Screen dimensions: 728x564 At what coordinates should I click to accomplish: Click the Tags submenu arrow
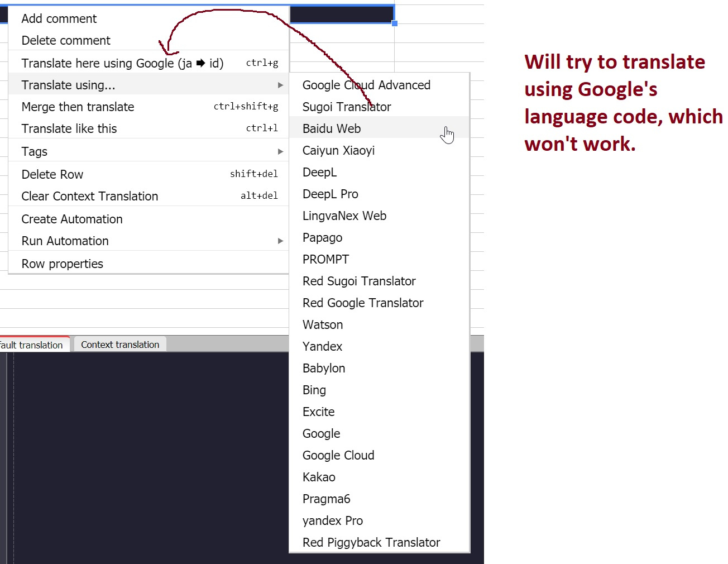(280, 151)
